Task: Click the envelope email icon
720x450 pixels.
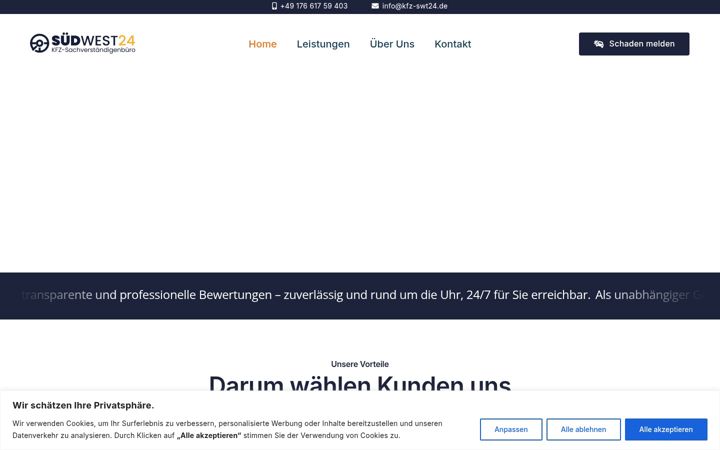Action: point(375,6)
